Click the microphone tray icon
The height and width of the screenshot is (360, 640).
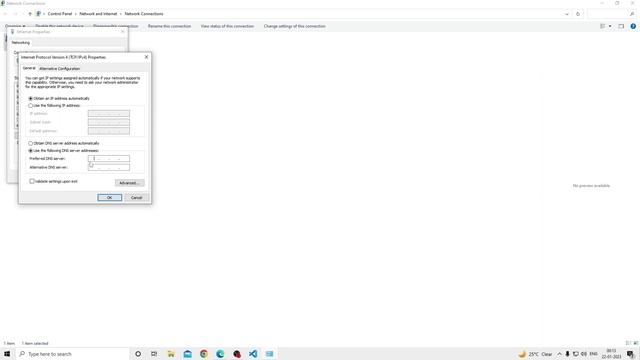point(567,354)
